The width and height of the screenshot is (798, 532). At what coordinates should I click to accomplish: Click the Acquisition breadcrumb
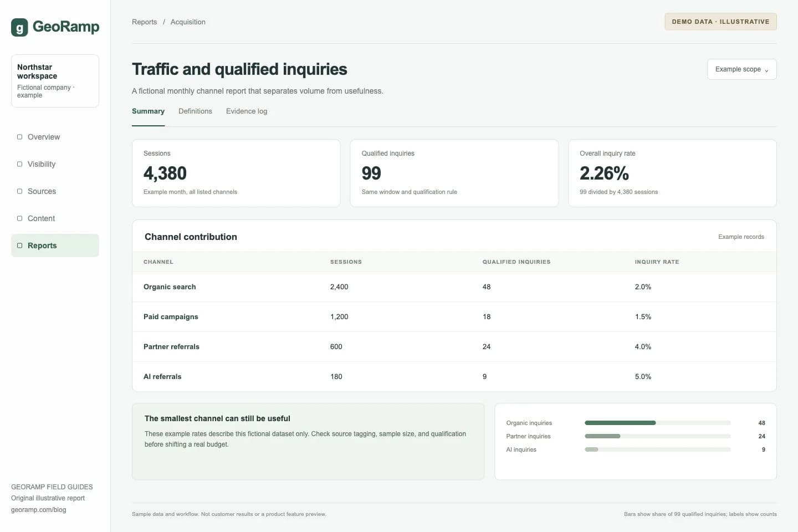(x=188, y=22)
